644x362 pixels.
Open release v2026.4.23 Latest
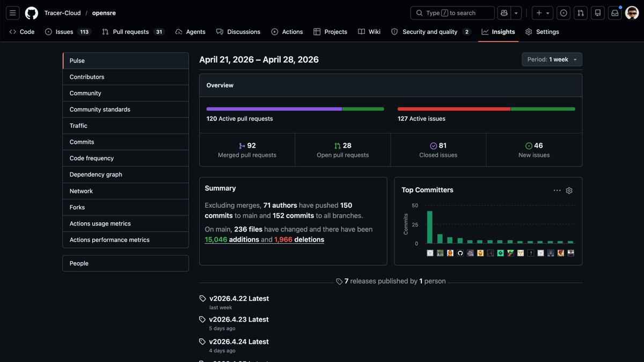coord(239,320)
